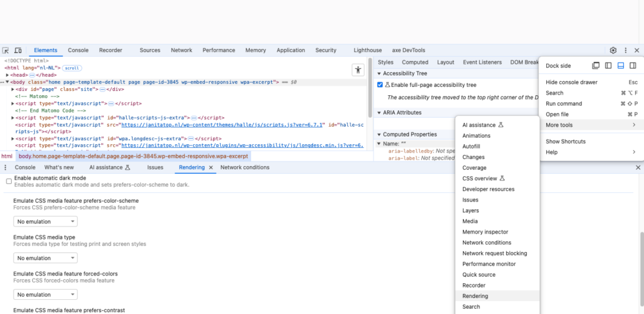Choose Run command menu item

tap(591, 104)
